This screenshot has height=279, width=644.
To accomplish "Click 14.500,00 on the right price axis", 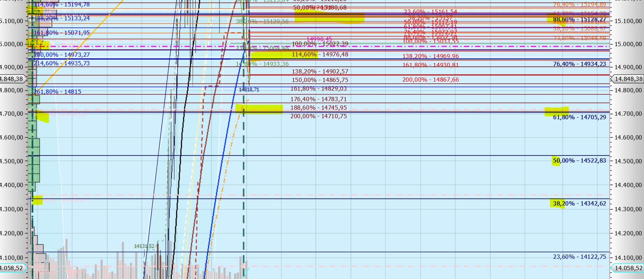I will (x=628, y=161).
